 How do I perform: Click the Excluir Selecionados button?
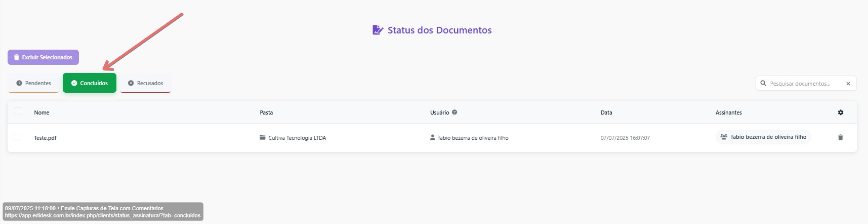click(43, 57)
